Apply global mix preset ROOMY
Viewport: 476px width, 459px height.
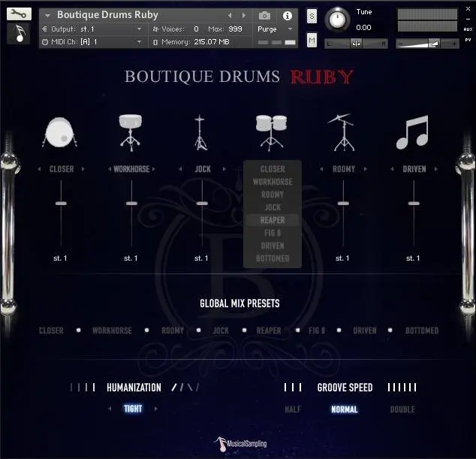(x=173, y=331)
